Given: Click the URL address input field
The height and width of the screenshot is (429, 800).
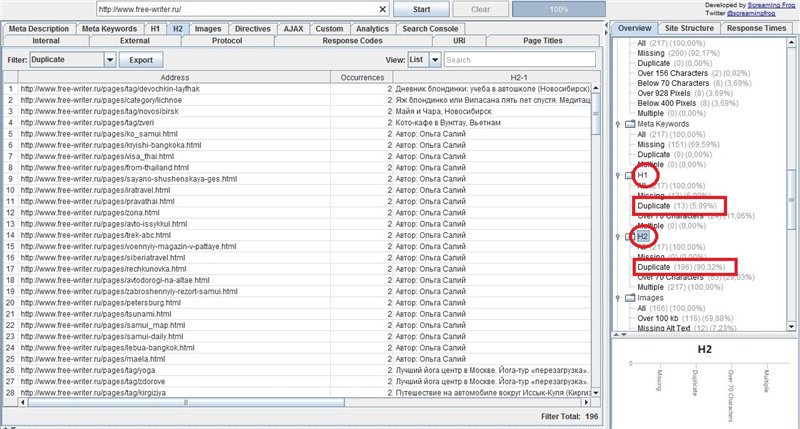Looking at the screenshot, I should click(x=237, y=9).
